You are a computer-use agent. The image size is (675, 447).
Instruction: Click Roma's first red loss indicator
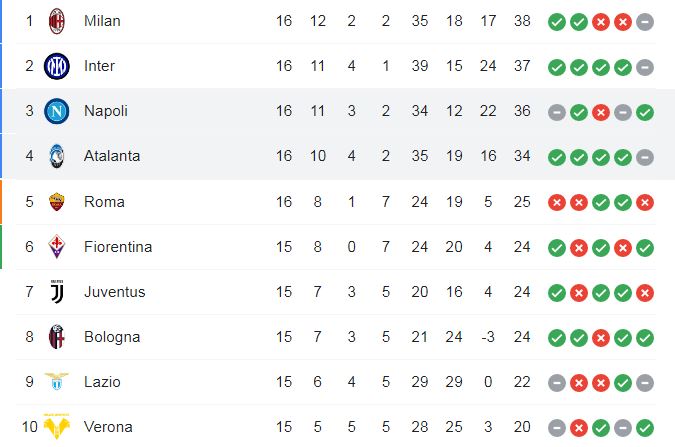point(557,202)
